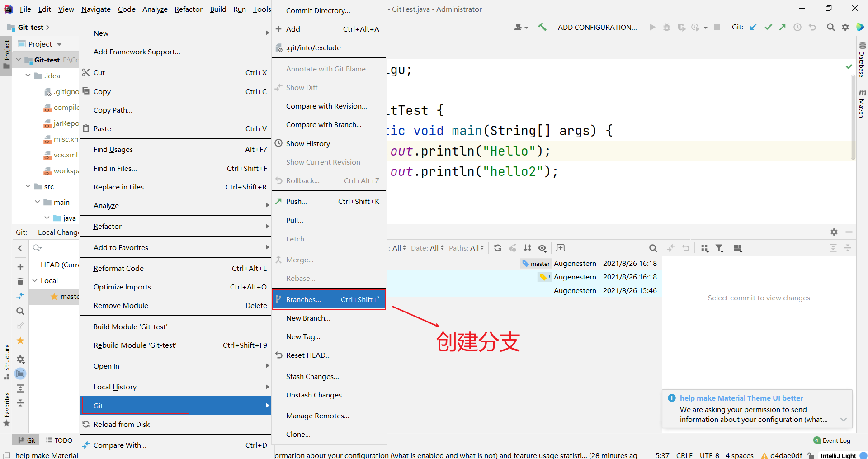This screenshot has height=459, width=868.
Task: Hide the Git tool window
Action: (849, 232)
